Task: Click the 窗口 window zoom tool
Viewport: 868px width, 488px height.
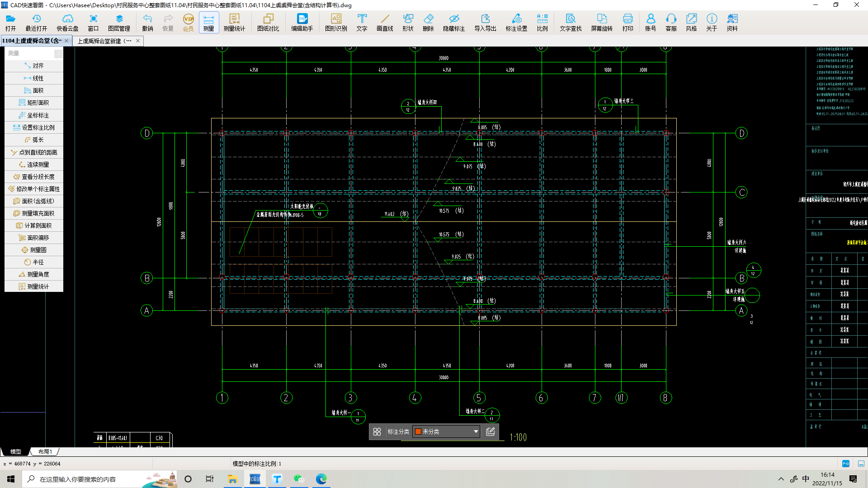Action: click(93, 22)
